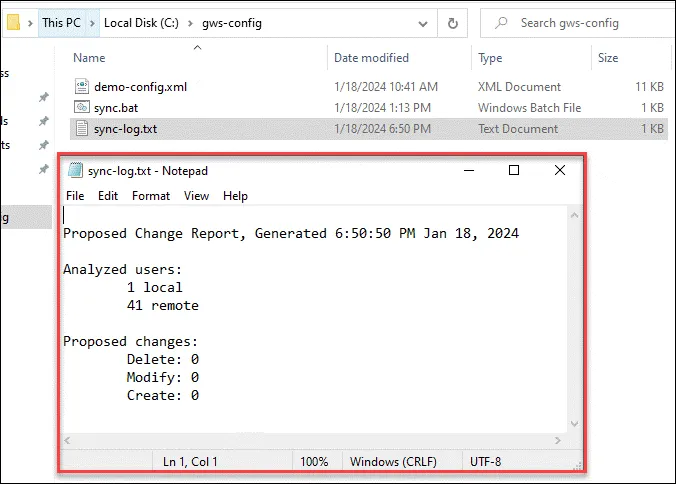Click the search magnifier icon
This screenshot has height=484, width=676.
(501, 22)
